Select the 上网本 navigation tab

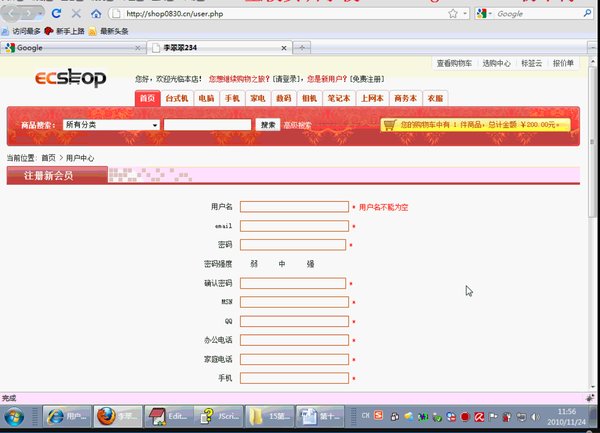tap(372, 98)
